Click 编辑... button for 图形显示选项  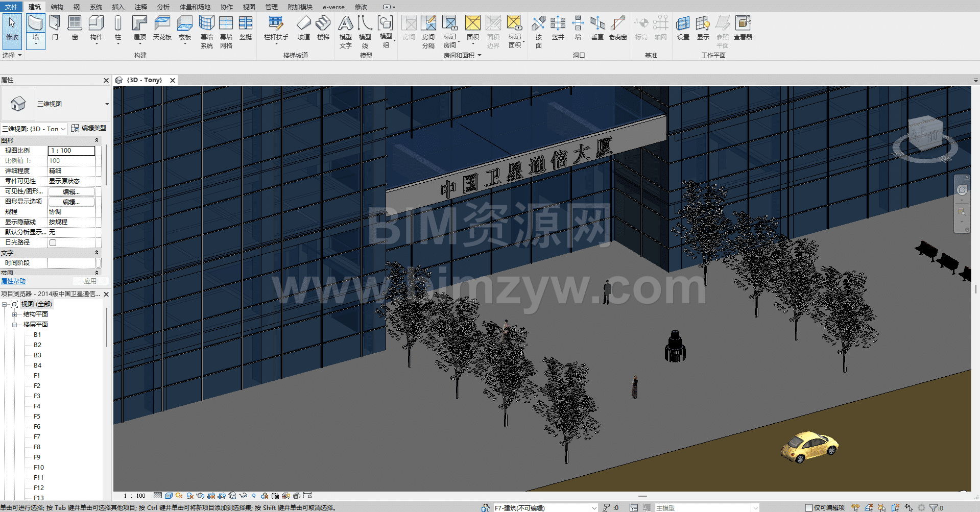pos(71,202)
